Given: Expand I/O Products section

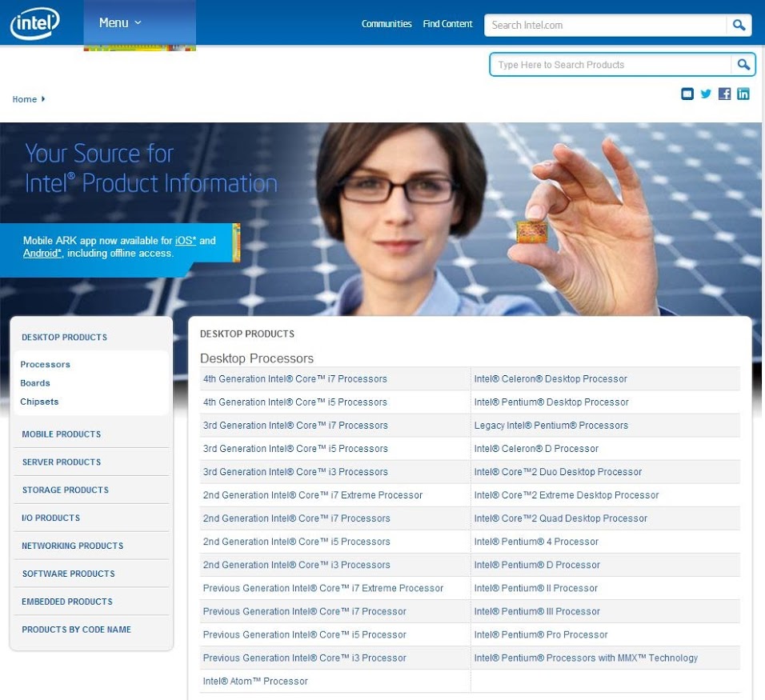Looking at the screenshot, I should [x=50, y=518].
